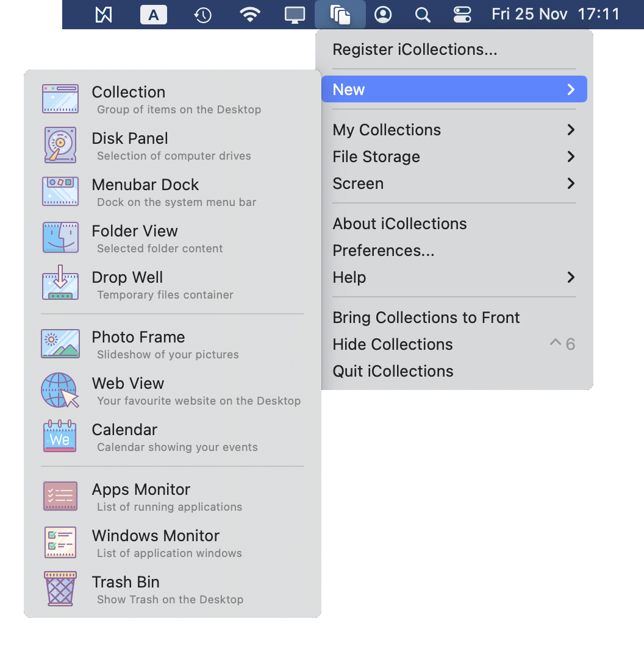The height and width of the screenshot is (646, 644).
Task: Click 'List of running applications' description
Action: [x=170, y=507]
